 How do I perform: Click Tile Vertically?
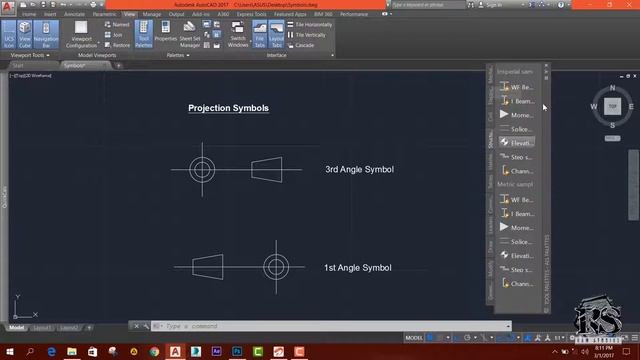307,35
